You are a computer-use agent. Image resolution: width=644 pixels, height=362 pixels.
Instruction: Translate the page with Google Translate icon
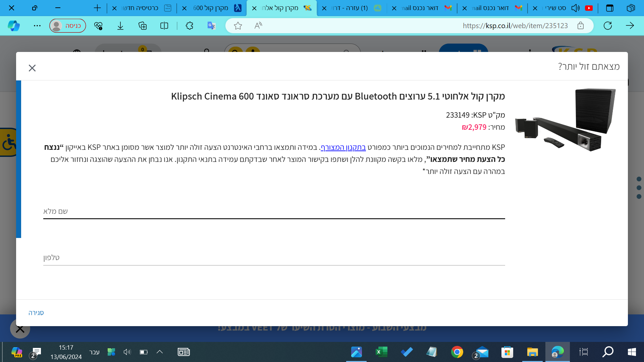tap(211, 25)
